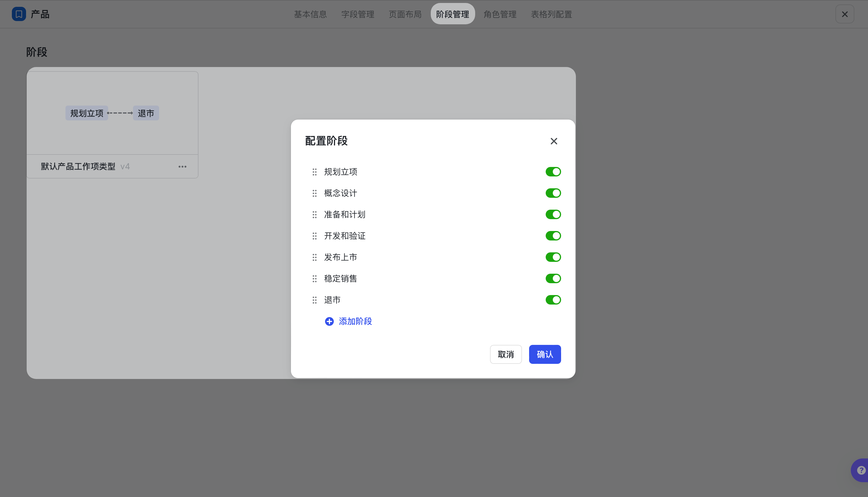Click the 产品 bookmark app icon
The width and height of the screenshot is (868, 497).
[x=19, y=14]
